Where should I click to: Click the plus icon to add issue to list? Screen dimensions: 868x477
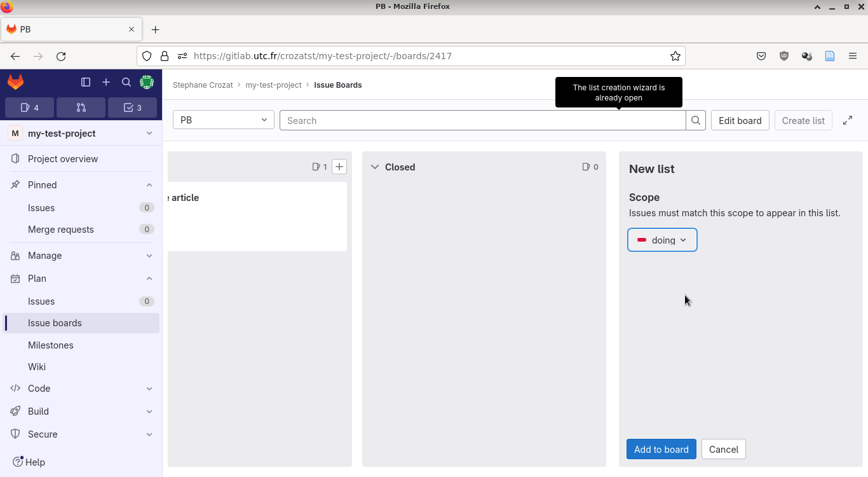339,167
